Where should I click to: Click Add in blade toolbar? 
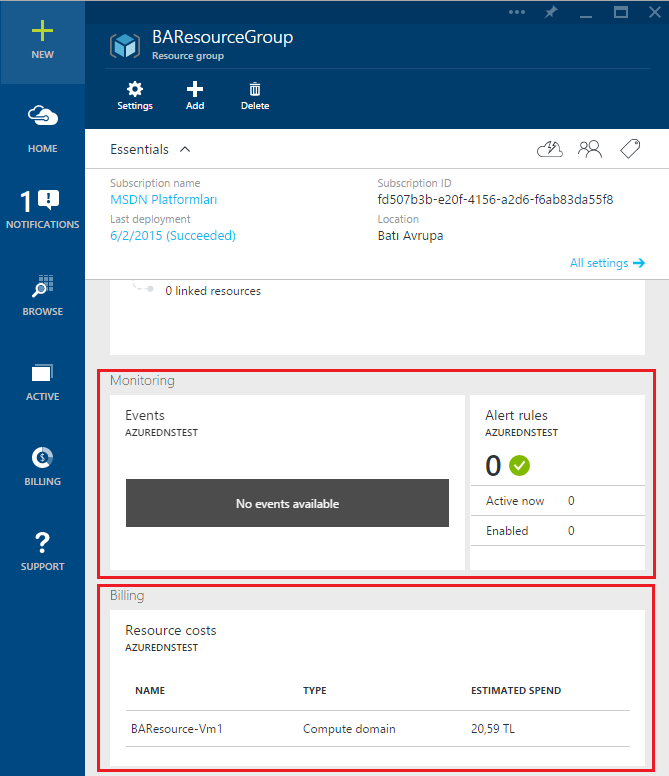point(195,97)
